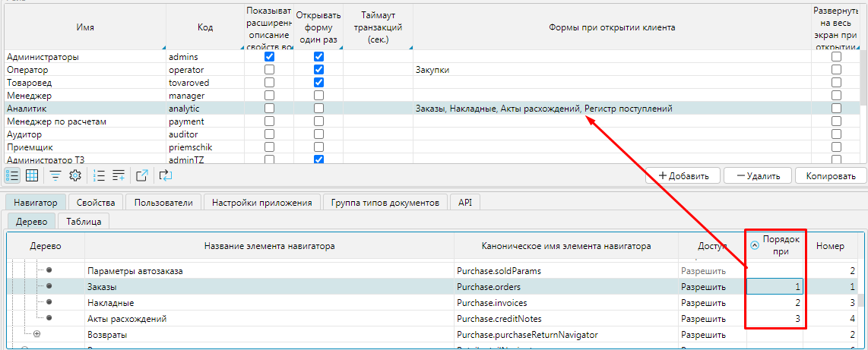The width and height of the screenshot is (868, 350).
Task: Click the refresh/update arrows icon
Action: pos(166,175)
